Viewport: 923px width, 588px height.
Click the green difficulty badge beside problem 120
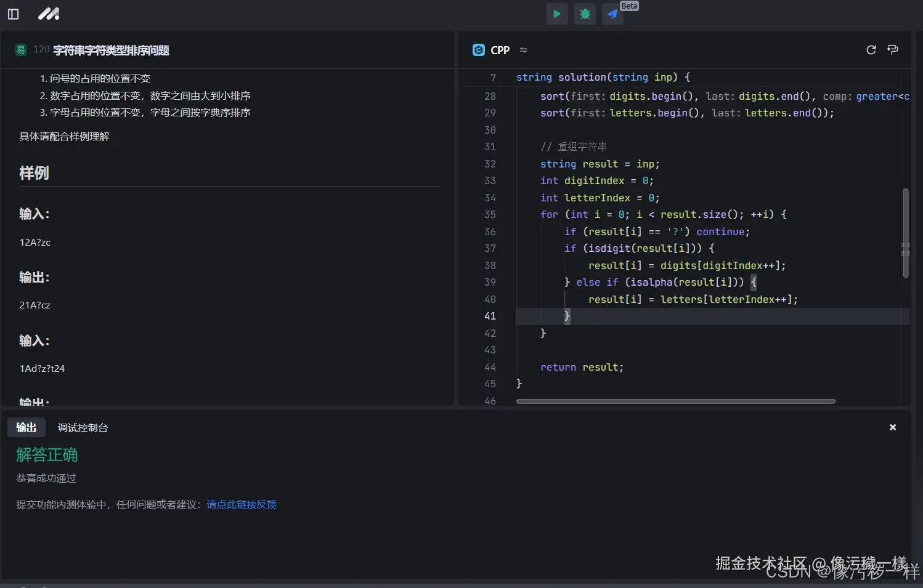pyautogui.click(x=21, y=50)
